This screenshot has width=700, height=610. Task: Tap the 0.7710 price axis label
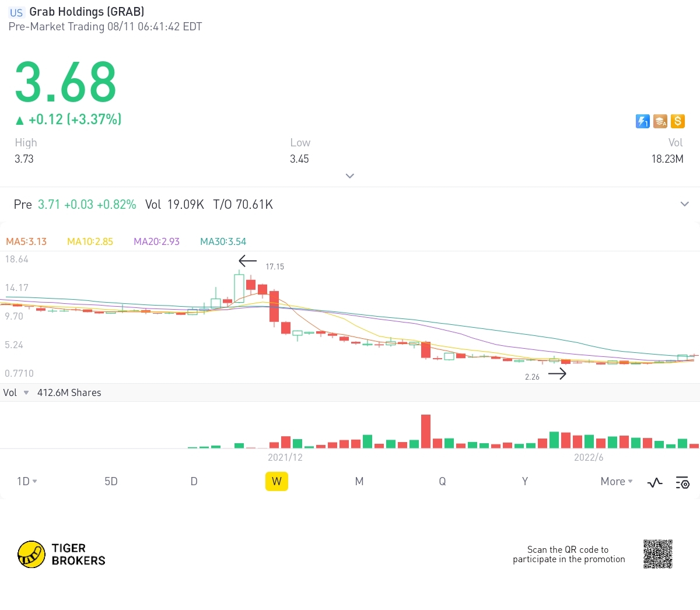tap(19, 373)
